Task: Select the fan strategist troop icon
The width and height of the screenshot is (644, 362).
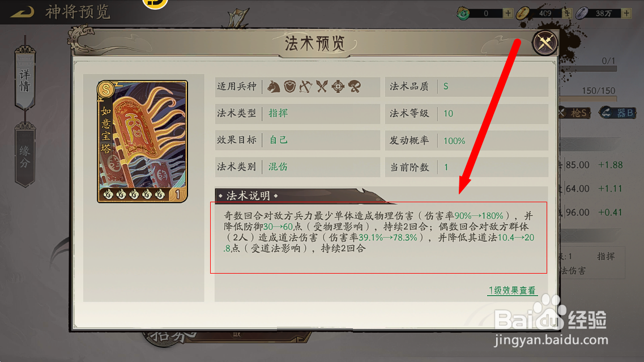Action: (355, 87)
